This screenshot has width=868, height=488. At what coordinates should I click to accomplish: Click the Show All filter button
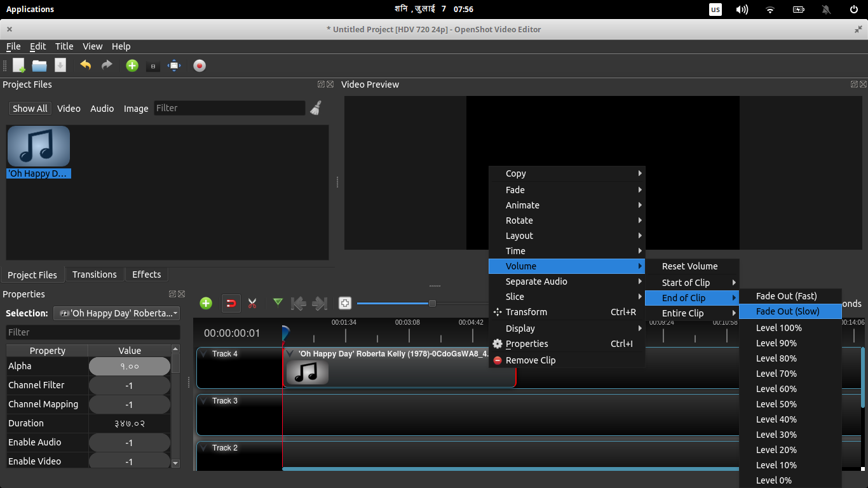click(30, 109)
